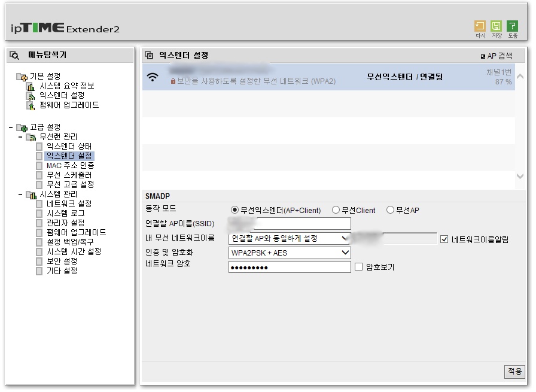This screenshot has height=392, width=536.
Task: Open the WPA2PSK + AES encryption dropdown
Action: [x=289, y=253]
